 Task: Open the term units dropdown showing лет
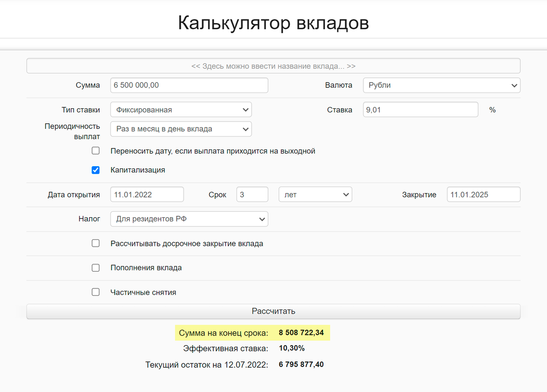tap(315, 194)
